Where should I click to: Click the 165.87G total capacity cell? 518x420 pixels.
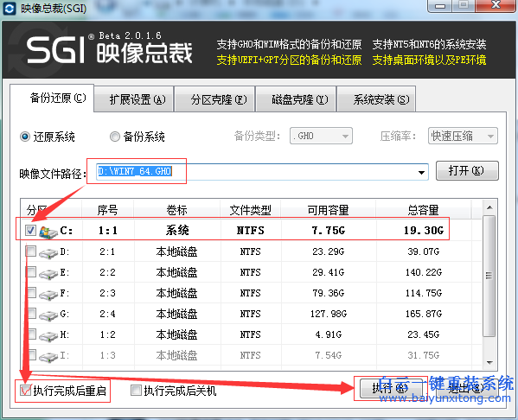coord(424,314)
